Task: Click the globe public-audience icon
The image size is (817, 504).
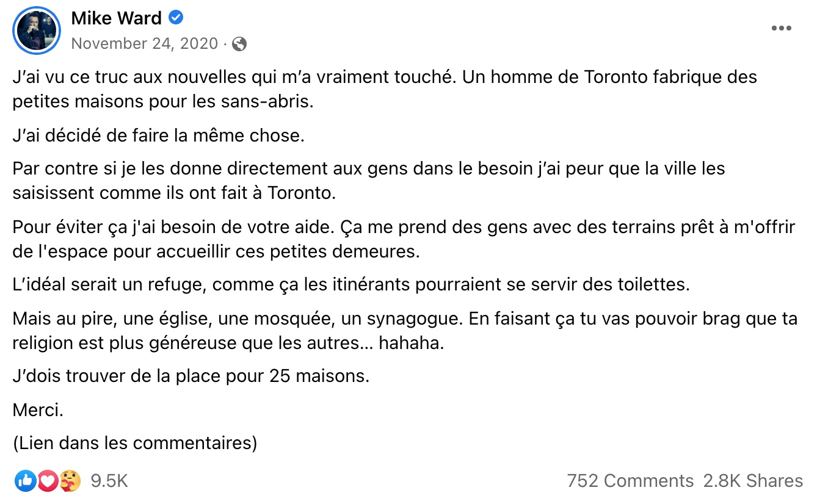Action: [240, 44]
